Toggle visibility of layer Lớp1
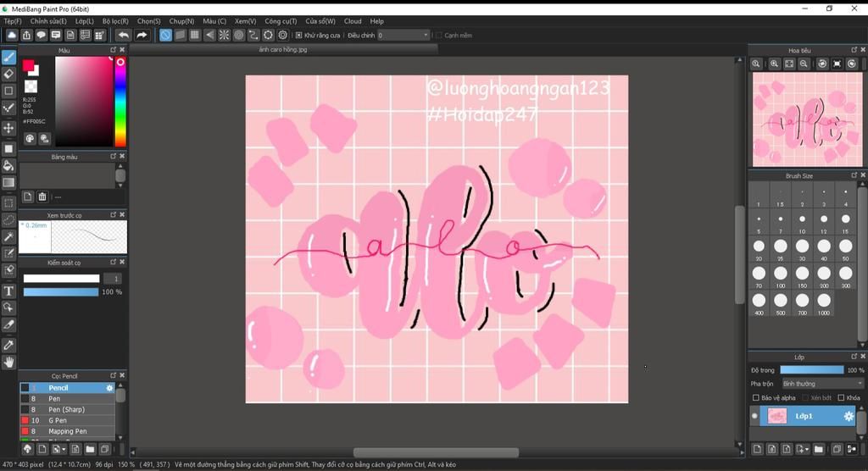This screenshot has height=471, width=868. pos(754,416)
